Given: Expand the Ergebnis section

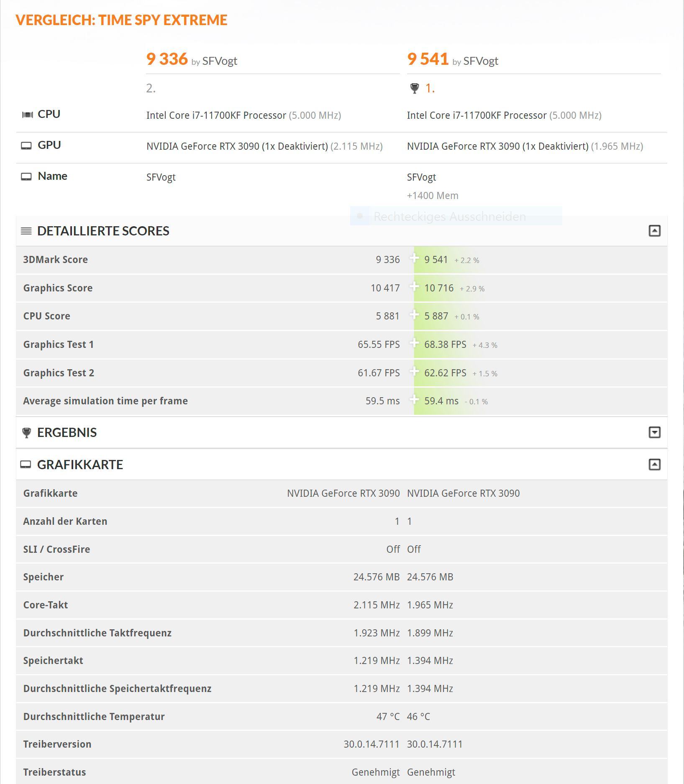Looking at the screenshot, I should (654, 432).
